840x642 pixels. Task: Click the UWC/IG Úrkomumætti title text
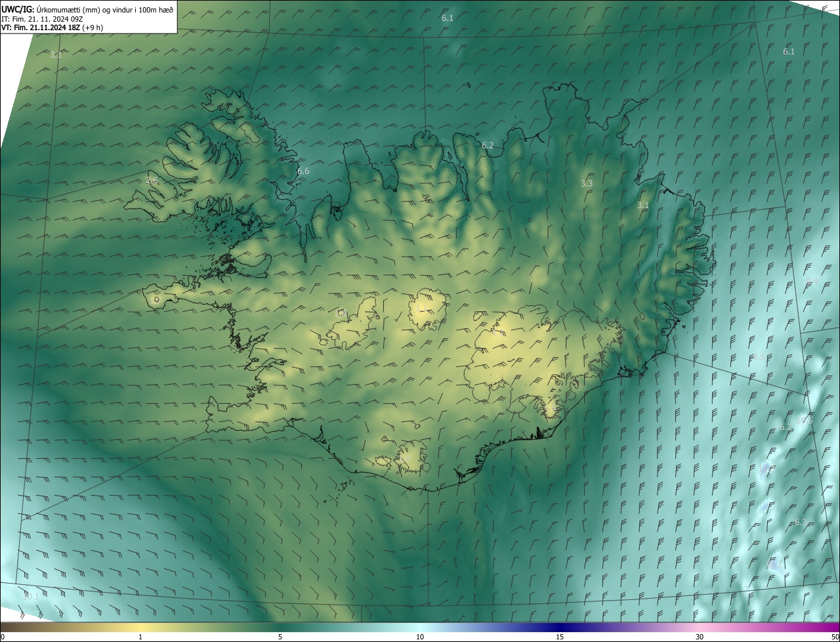[87, 9]
